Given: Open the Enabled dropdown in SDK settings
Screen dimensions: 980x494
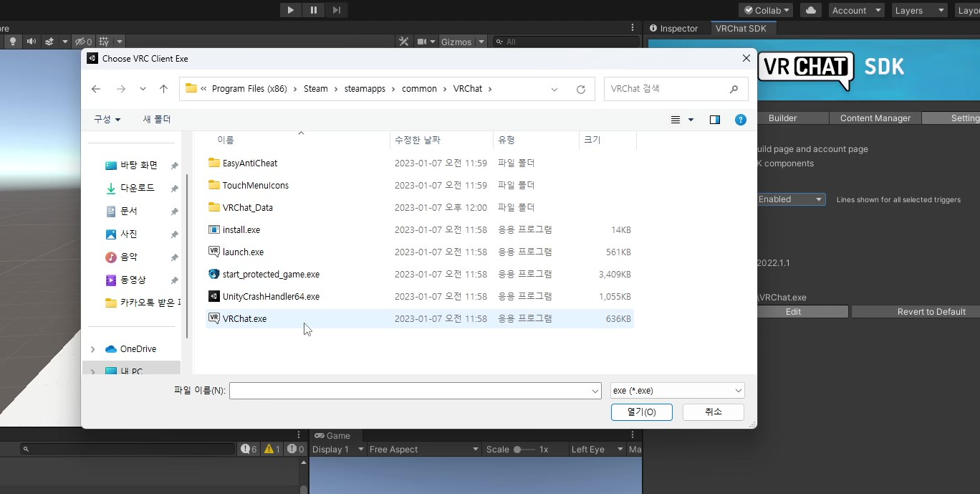Looking at the screenshot, I should [790, 199].
